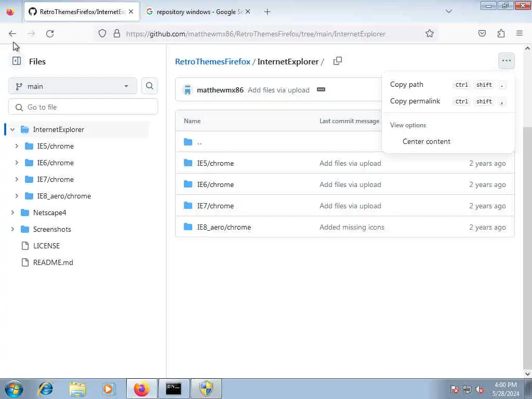
Task: Open IE8_aero/chrome folder in the listing
Action: click(224, 228)
